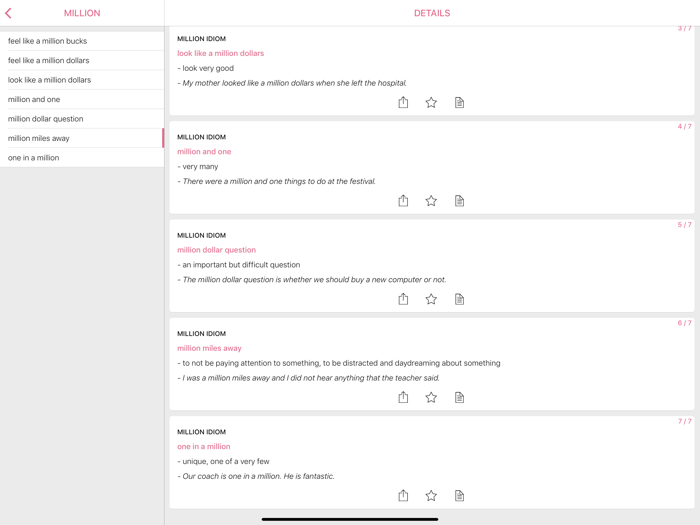This screenshot has width=700, height=525.
Task: Open note icon for 'million dollar question'
Action: (459, 299)
